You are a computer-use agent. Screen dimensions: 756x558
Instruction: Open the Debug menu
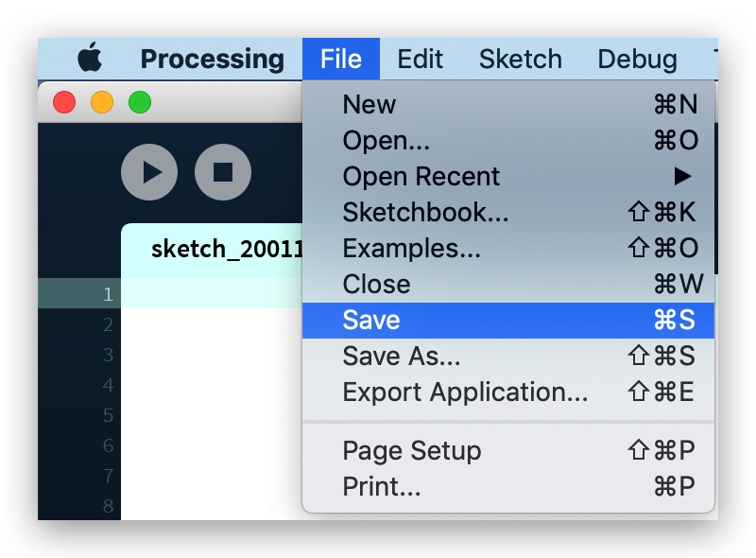637,60
